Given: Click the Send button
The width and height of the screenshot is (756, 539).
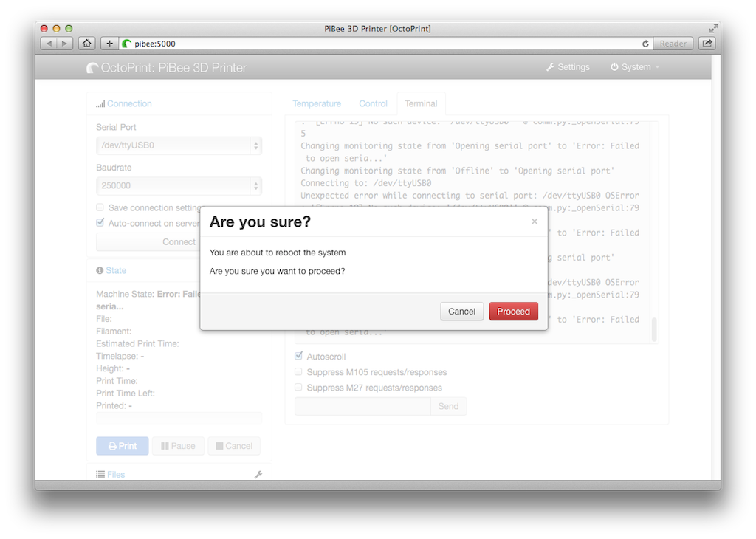Looking at the screenshot, I should point(448,406).
